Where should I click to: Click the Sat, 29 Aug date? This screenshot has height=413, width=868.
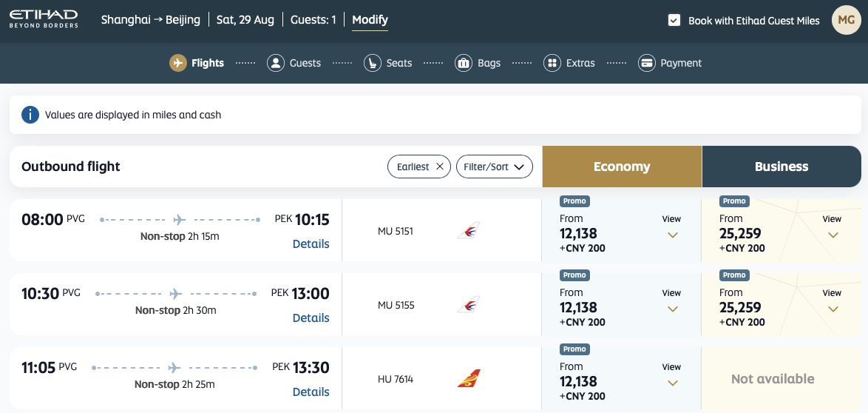pos(245,20)
